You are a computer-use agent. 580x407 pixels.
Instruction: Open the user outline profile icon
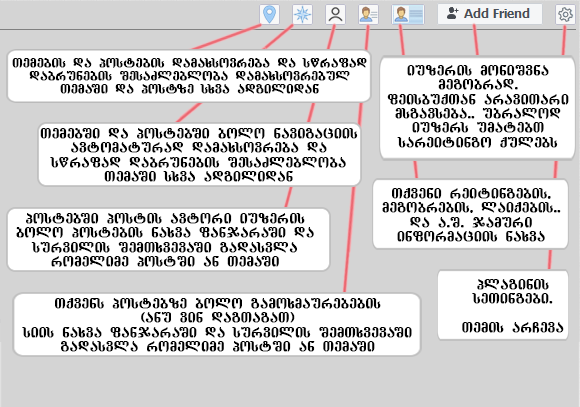click(335, 14)
